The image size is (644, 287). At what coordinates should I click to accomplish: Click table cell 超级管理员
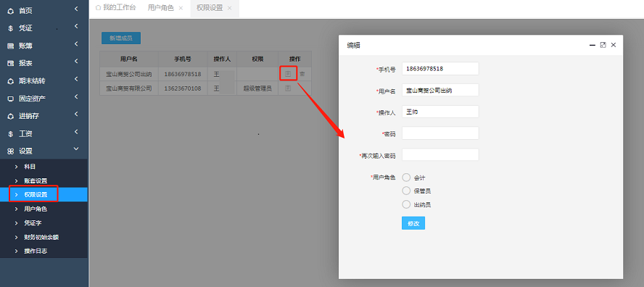pyautogui.click(x=257, y=88)
